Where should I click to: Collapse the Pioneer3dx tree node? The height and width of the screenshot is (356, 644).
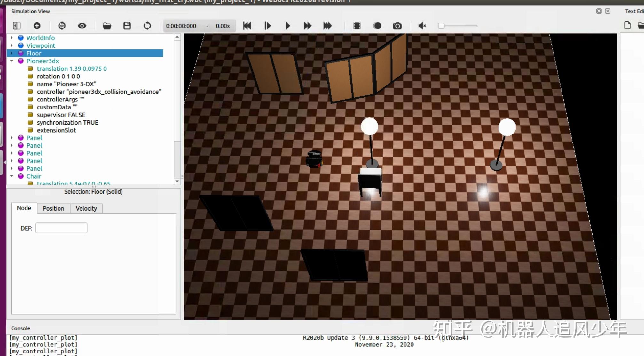[12, 61]
